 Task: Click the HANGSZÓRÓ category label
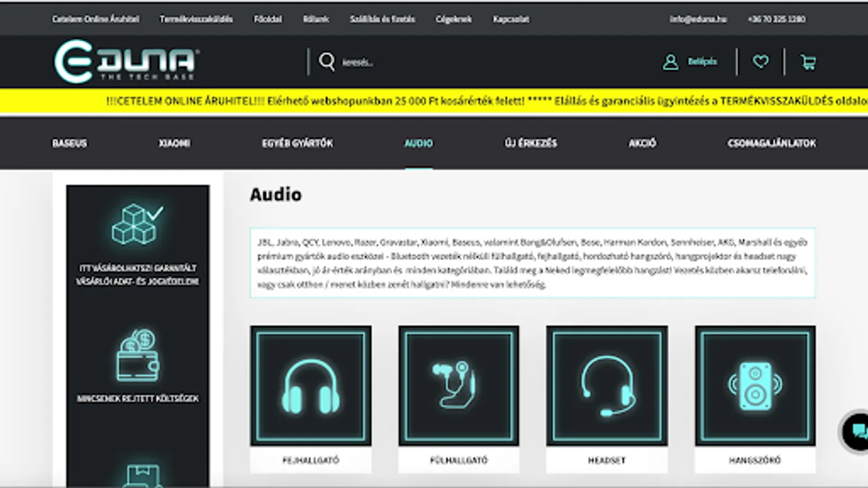click(x=755, y=460)
